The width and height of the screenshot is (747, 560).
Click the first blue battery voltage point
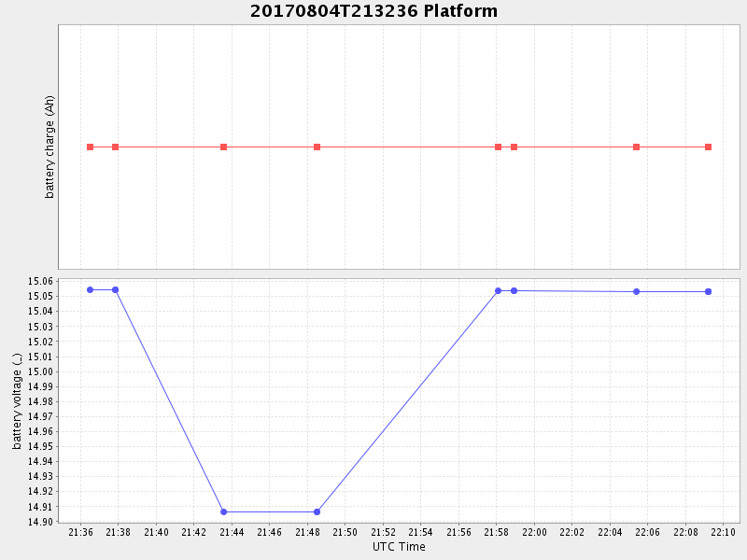pyautogui.click(x=91, y=290)
